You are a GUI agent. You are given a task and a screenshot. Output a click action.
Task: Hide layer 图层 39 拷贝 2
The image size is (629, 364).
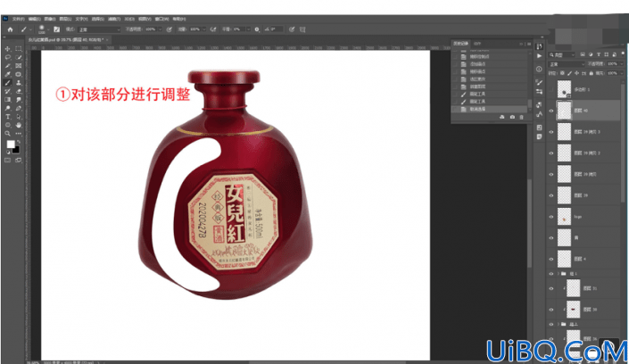[x=551, y=153]
